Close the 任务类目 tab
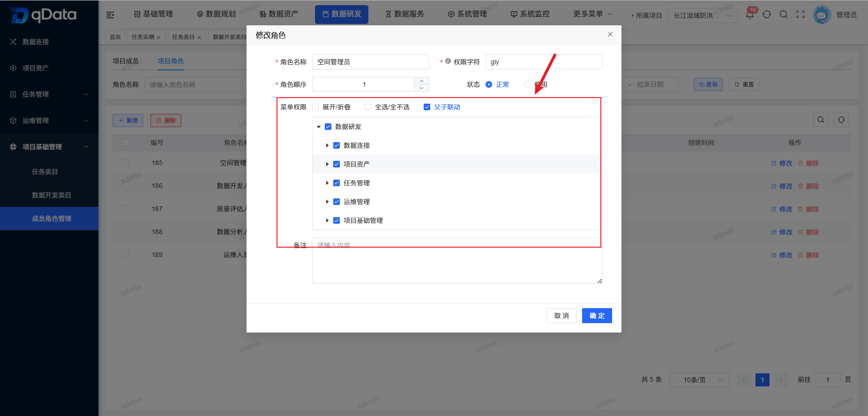The image size is (868, 416). click(x=199, y=38)
